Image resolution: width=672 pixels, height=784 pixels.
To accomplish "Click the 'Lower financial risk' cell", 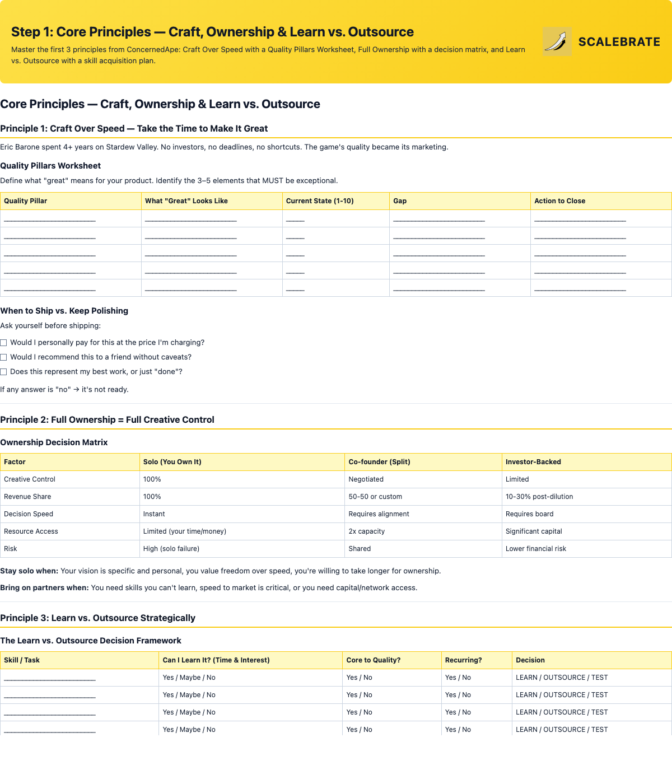I will coord(586,549).
